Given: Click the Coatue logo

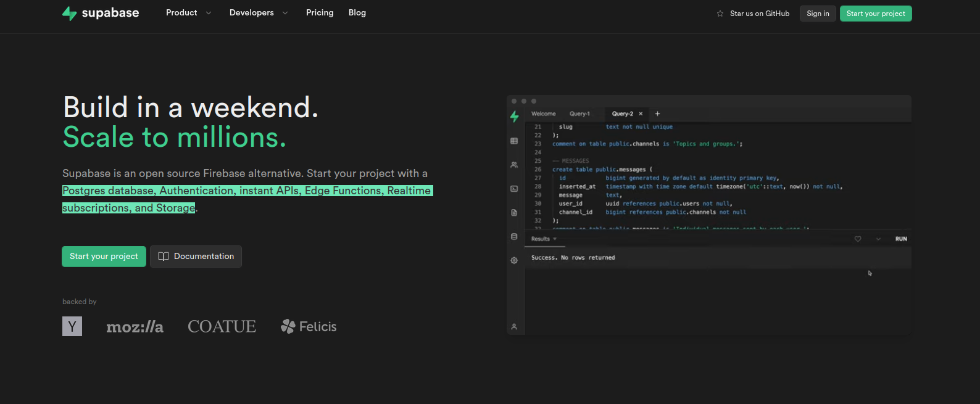Looking at the screenshot, I should coord(222,326).
